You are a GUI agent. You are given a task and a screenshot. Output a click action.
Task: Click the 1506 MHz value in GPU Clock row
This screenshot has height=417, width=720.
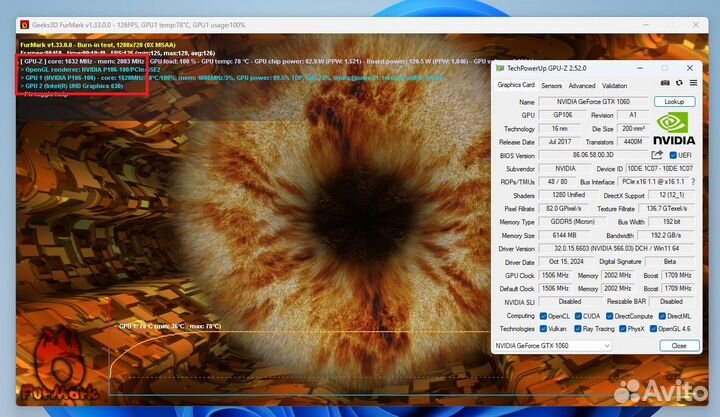[555, 276]
